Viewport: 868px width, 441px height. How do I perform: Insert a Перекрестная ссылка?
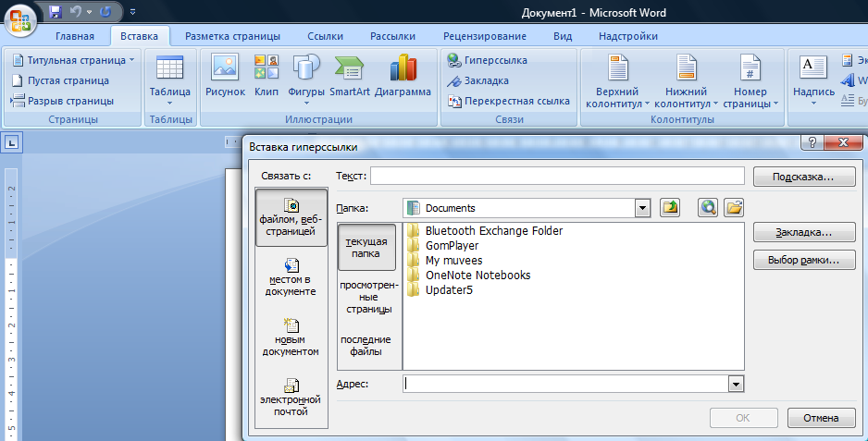[x=509, y=101]
